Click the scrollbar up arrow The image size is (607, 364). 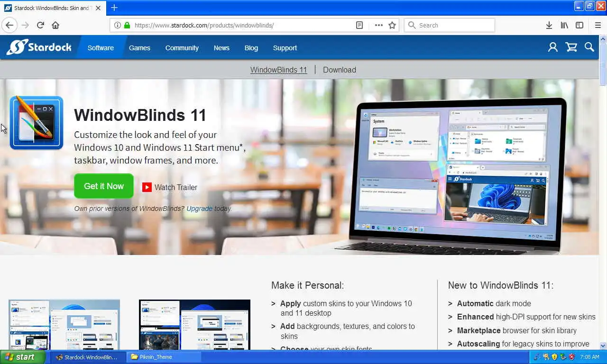603,39
